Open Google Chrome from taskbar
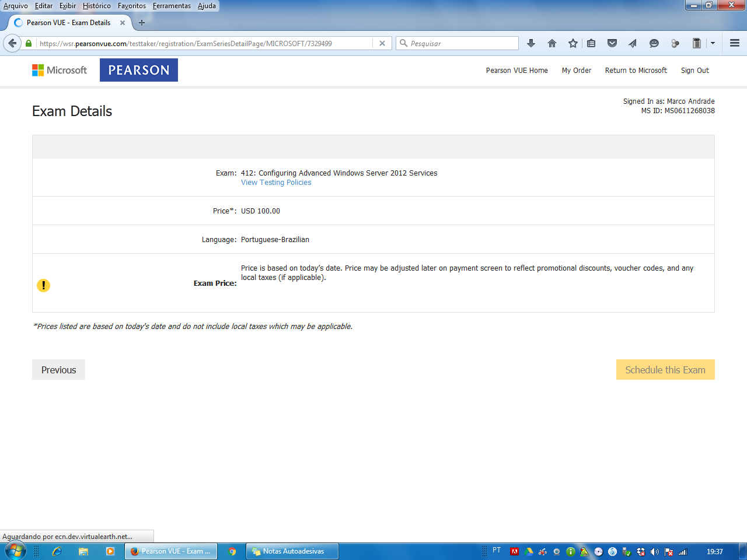The image size is (747, 560). 232,551
